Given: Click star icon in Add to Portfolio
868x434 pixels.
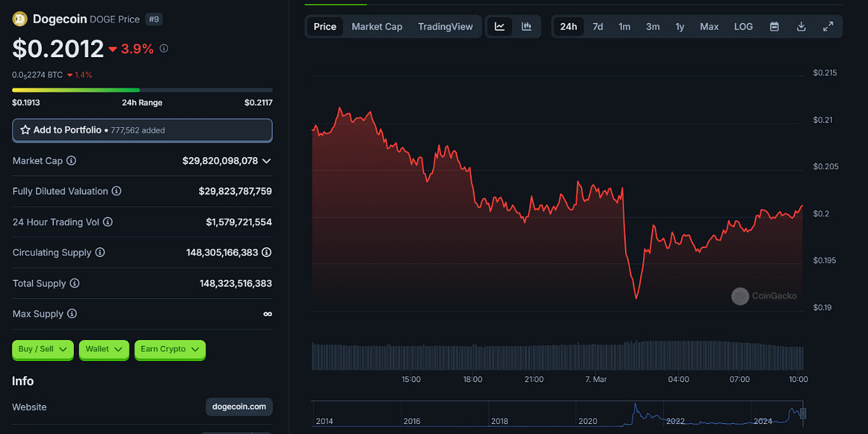Looking at the screenshot, I should tap(25, 130).
